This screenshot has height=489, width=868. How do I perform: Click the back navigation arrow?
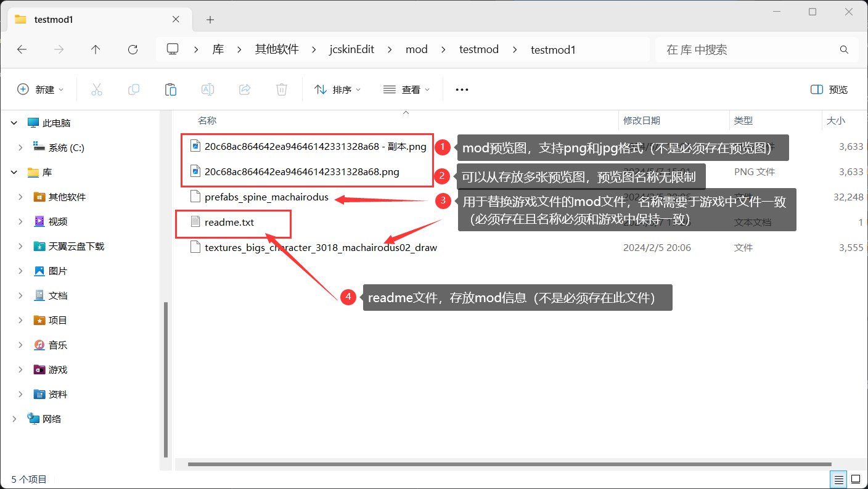(22, 49)
